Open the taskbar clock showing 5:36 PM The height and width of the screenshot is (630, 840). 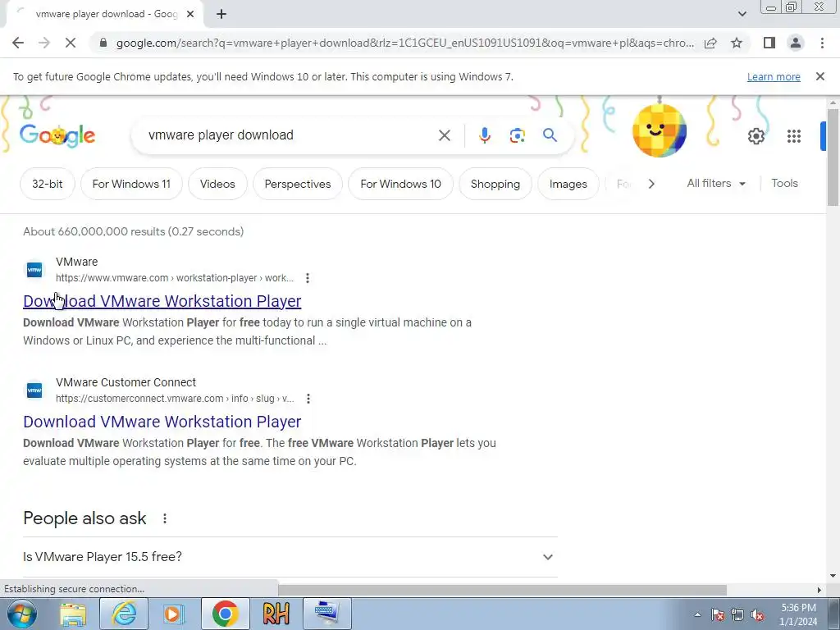pyautogui.click(x=798, y=614)
